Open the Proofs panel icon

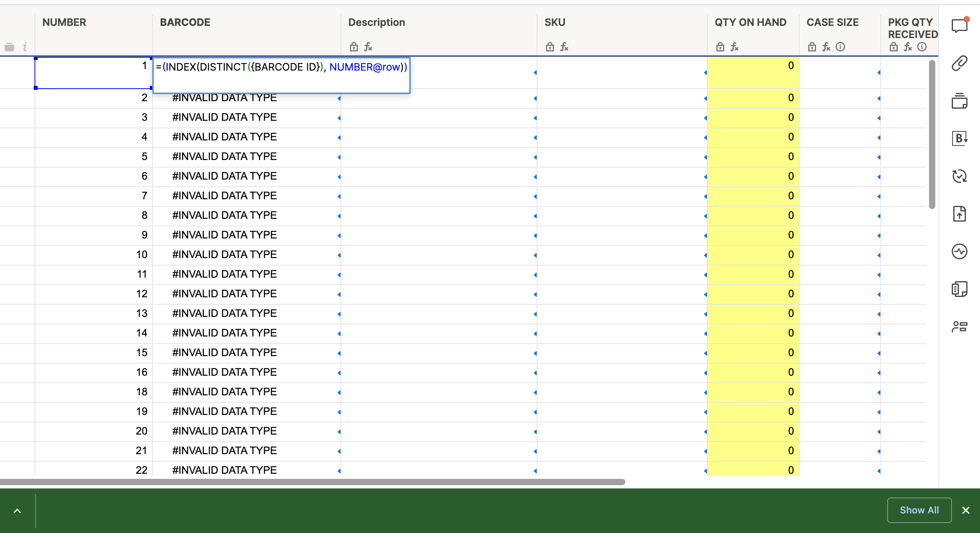[x=960, y=101]
